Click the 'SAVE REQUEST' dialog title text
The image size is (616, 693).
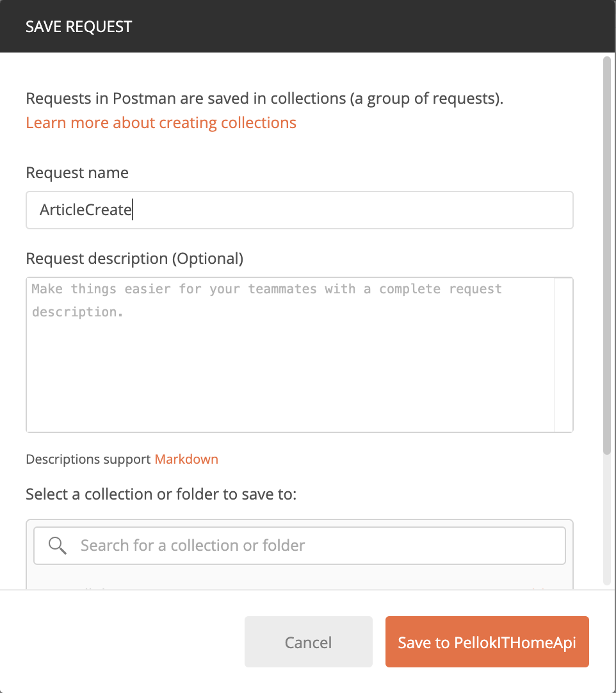pos(78,27)
